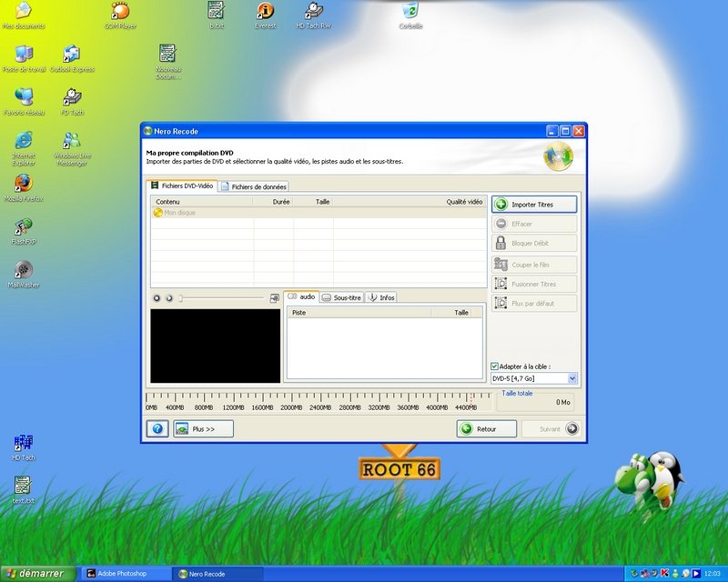The height and width of the screenshot is (582, 728).
Task: Select the text.txt file icon
Action: (24, 490)
